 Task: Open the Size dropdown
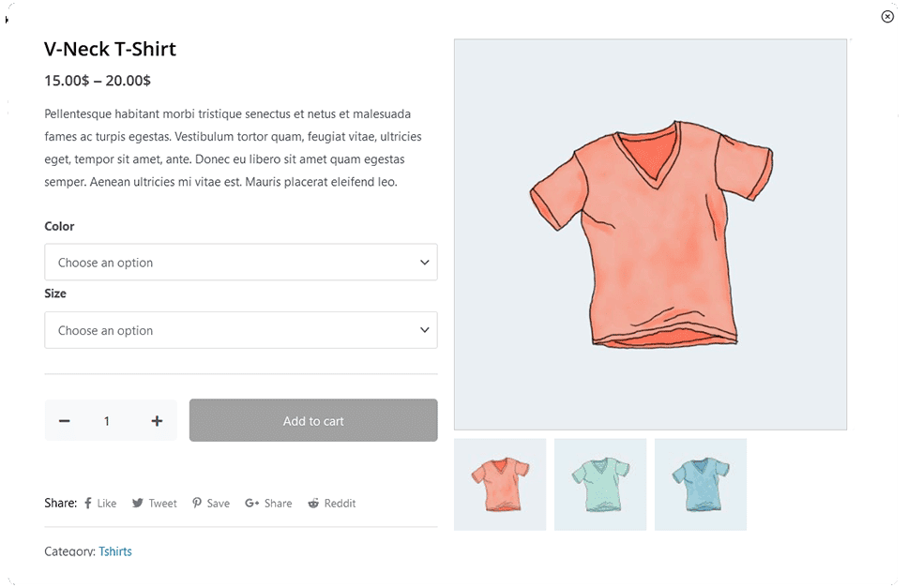[240, 330]
